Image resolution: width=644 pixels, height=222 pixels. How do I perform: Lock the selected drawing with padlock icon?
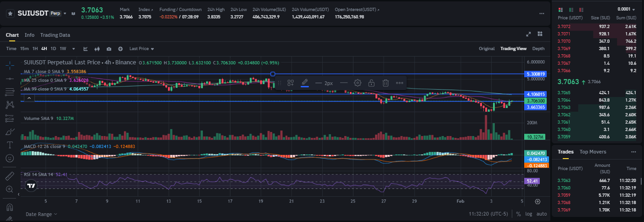click(371, 83)
